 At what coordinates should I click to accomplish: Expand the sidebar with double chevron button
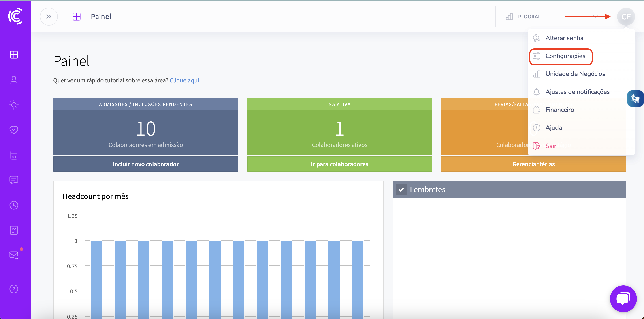coord(49,17)
